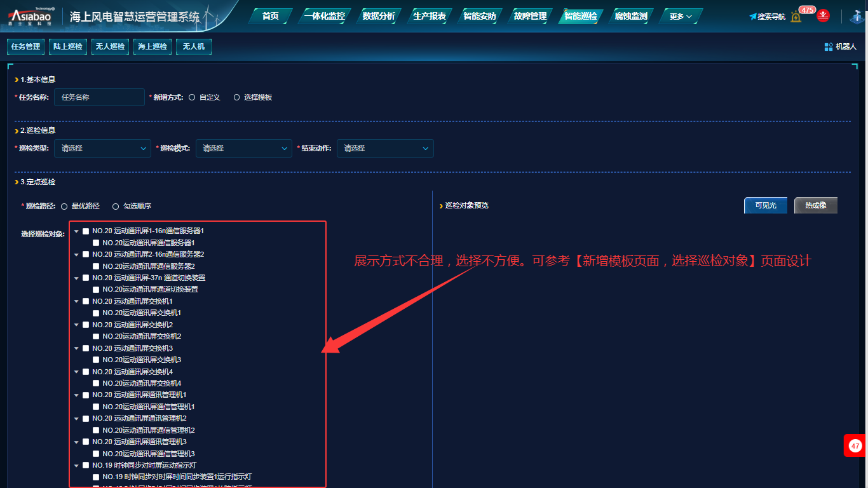The image size is (868, 488).
Task: Choose the 最优路径 radio button
Action: coord(64,206)
